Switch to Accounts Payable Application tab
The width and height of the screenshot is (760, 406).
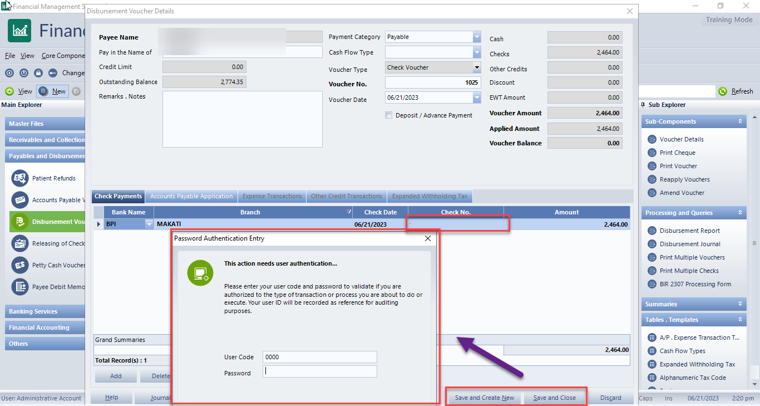point(191,197)
